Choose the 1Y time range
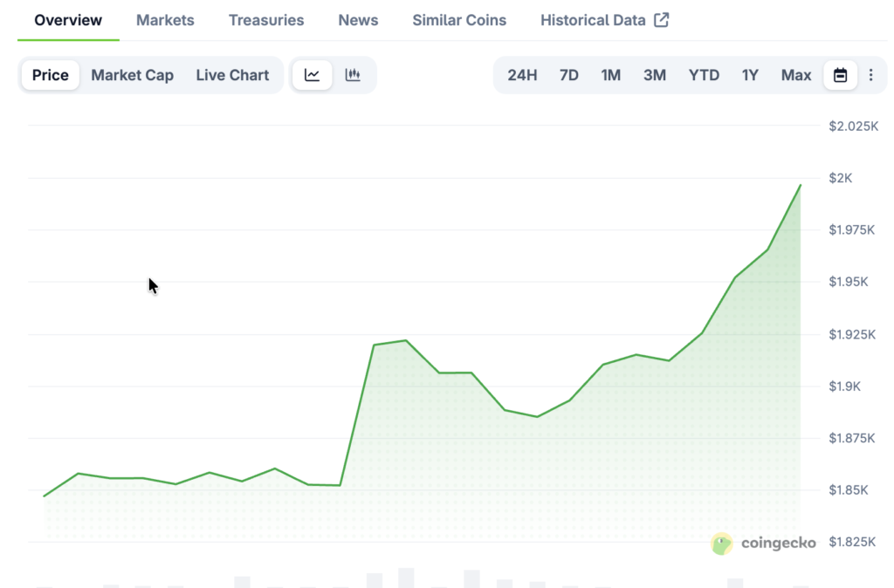Image resolution: width=894 pixels, height=588 pixels. click(750, 75)
